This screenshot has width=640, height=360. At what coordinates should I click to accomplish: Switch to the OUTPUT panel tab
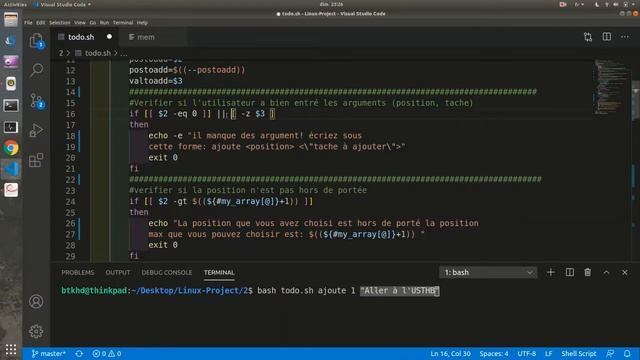point(118,273)
